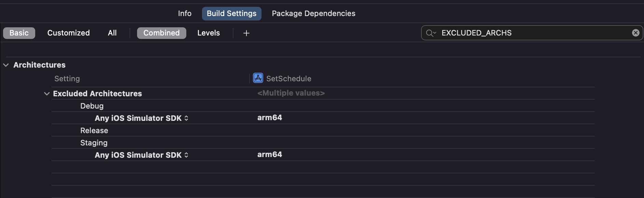Viewport: 644px width, 198px height.
Task: Select the Release configuration row
Action: 94,130
